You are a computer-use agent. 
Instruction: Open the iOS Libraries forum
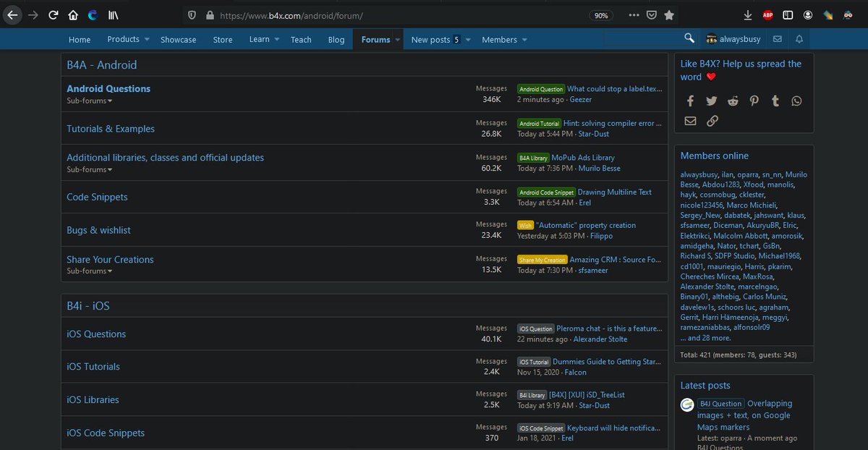pyautogui.click(x=93, y=399)
